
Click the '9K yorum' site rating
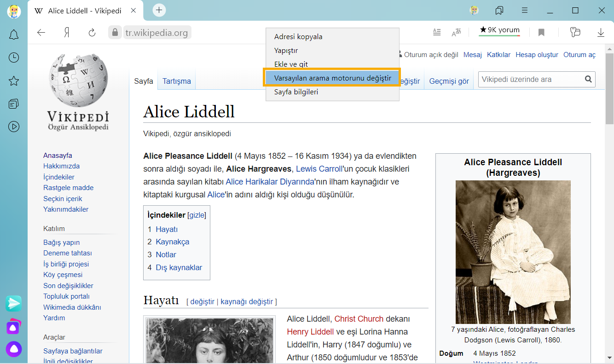pyautogui.click(x=499, y=30)
